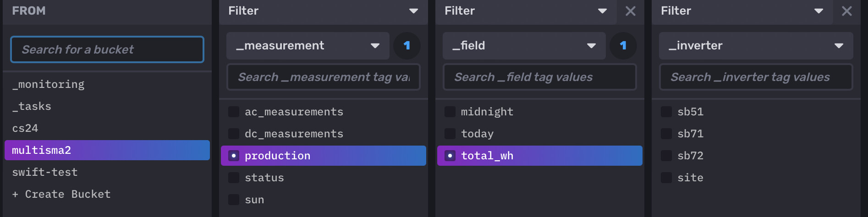
Task: Select the sb72 inverter checkbox
Action: [666, 156]
